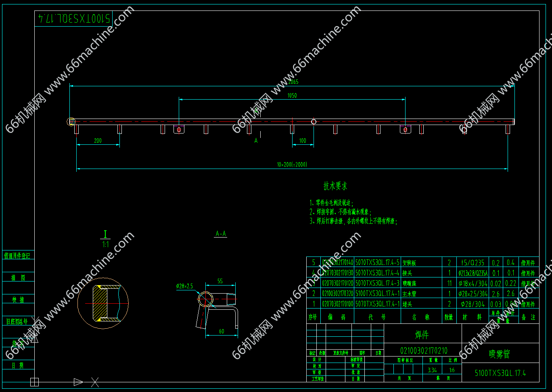Click the detail I view label
Image resolution: width=552 pixels, height=392 pixels.
105,234
